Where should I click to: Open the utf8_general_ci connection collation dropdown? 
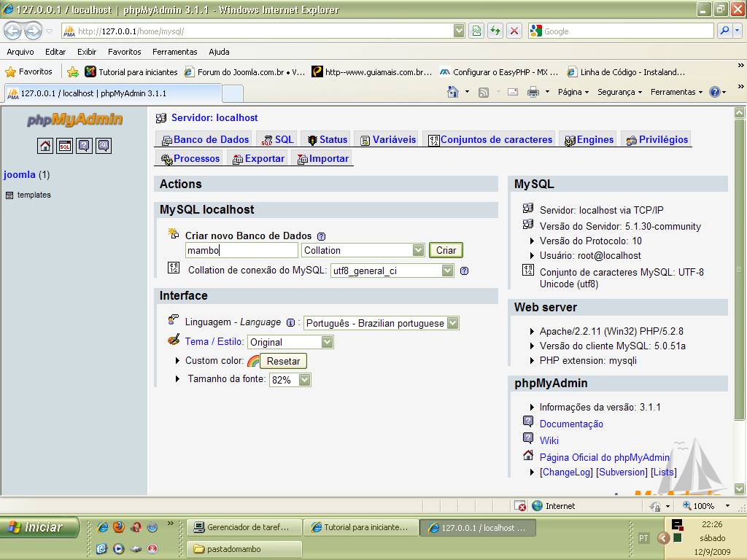point(392,271)
